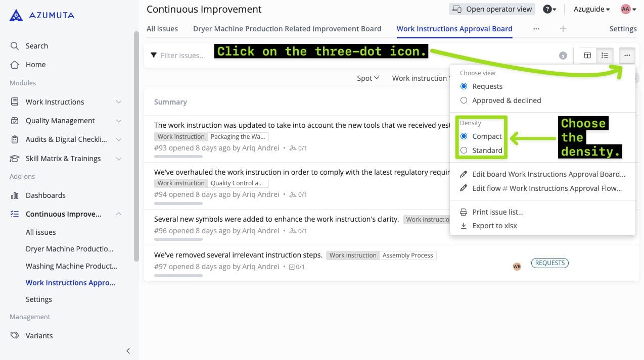Switch to board layout view icon
The image size is (644, 360).
click(587, 56)
